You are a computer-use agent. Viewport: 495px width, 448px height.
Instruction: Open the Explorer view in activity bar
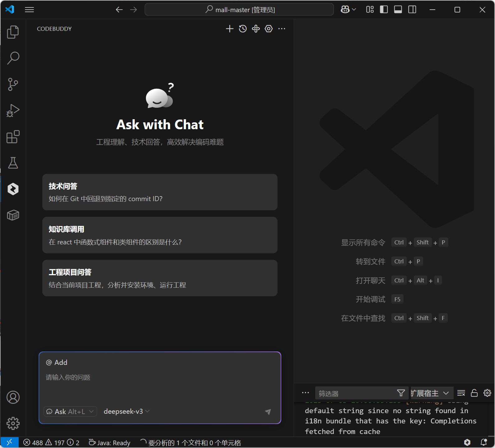pos(13,32)
